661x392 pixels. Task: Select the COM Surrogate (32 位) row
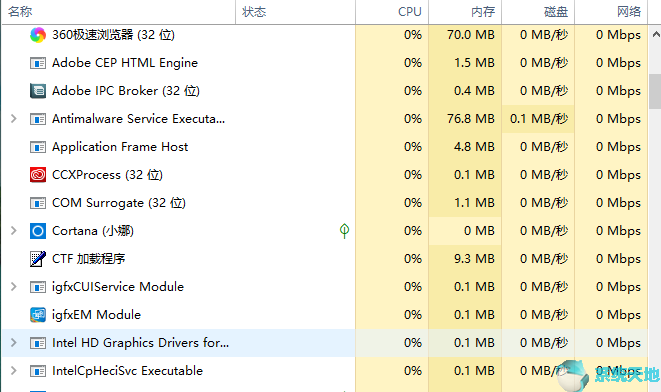coord(325,203)
